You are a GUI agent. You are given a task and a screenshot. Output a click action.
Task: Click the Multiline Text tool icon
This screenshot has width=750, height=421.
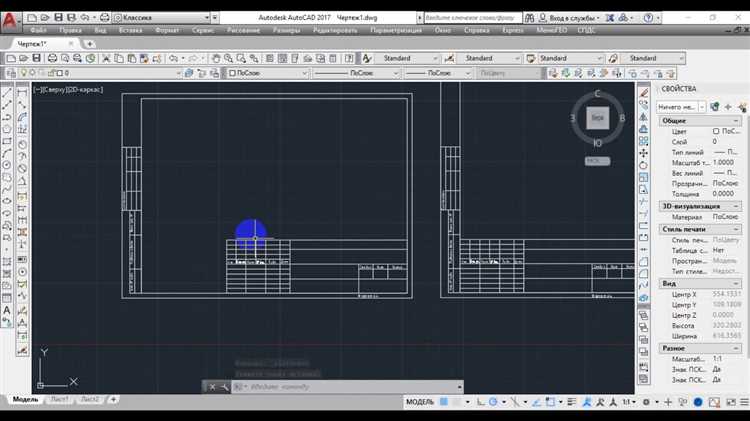point(8,311)
